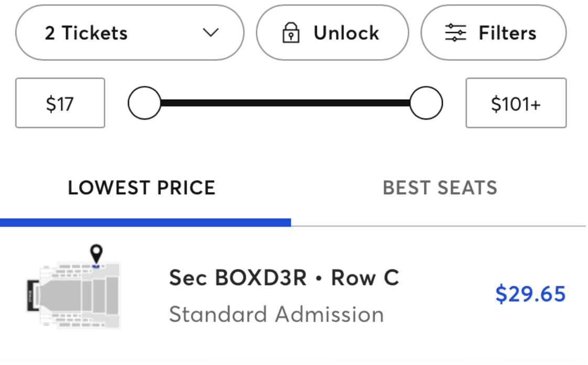Select the Lowest Price tab
The image size is (588, 365).
coord(141,188)
